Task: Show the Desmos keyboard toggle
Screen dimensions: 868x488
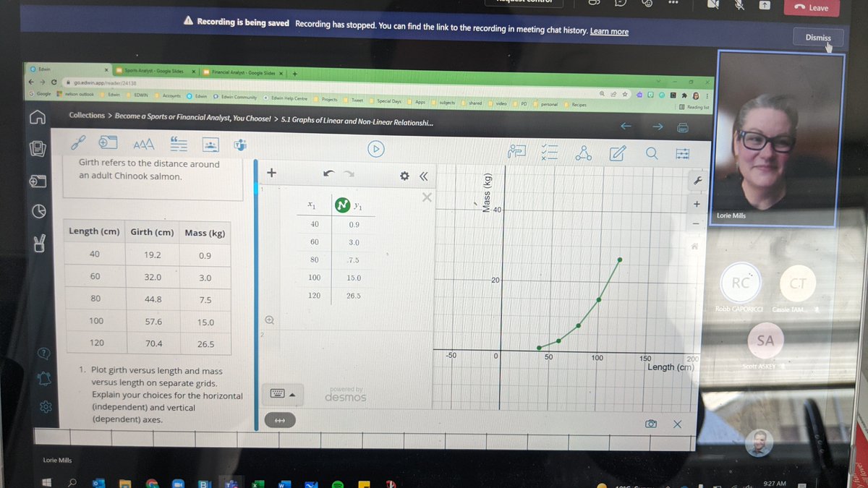Action: click(278, 394)
